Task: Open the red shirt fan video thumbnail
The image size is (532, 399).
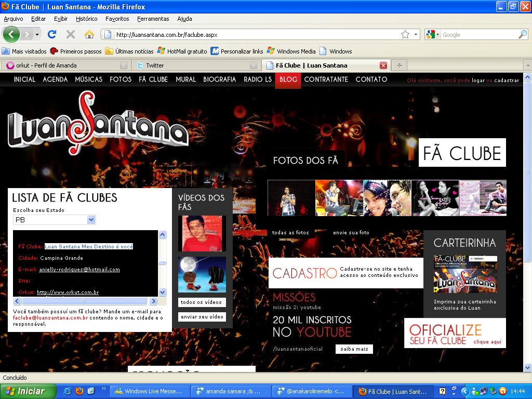Action: [x=202, y=233]
